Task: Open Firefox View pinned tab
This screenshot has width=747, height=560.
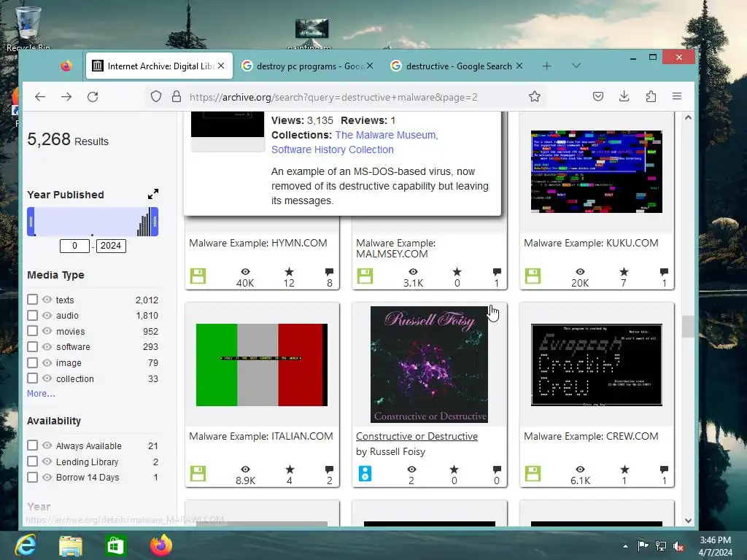Action: (x=66, y=66)
